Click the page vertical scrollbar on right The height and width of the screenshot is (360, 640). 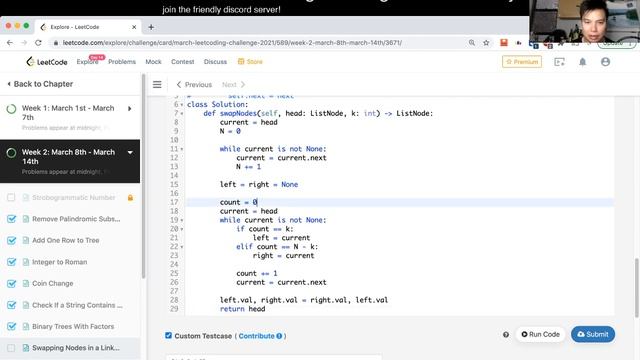[637, 288]
